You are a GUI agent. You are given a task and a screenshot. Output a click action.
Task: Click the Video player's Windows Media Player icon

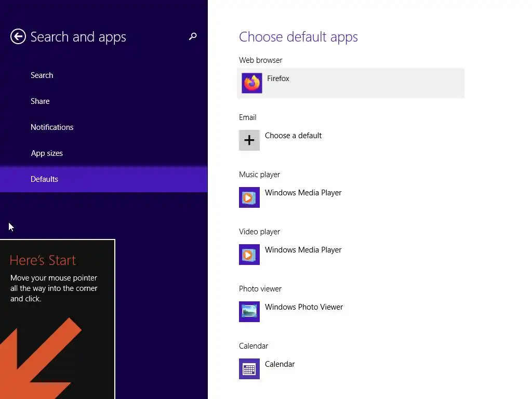(x=249, y=255)
